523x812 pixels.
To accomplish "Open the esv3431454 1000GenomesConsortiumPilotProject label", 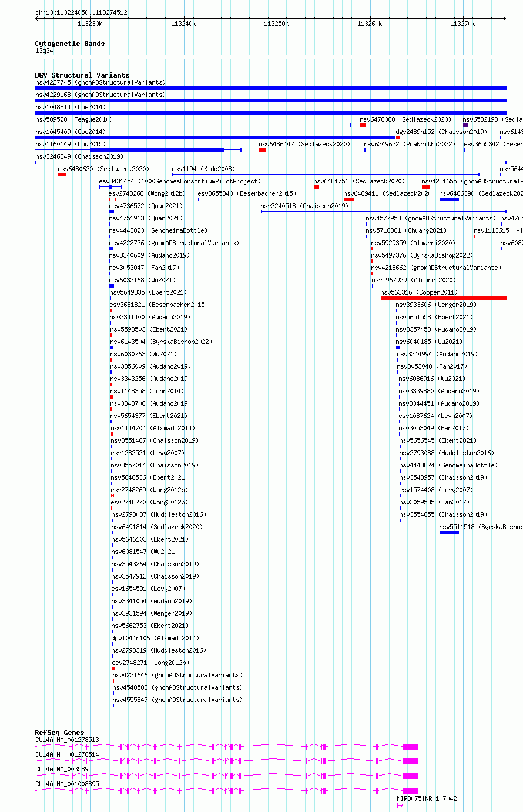I will pyautogui.click(x=180, y=181).
